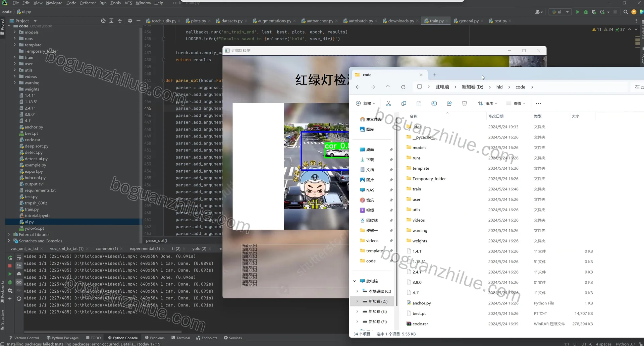Screen dimensions: 644x346
Task: Collapse all in Project panel toolbar
Action: tap(120, 21)
